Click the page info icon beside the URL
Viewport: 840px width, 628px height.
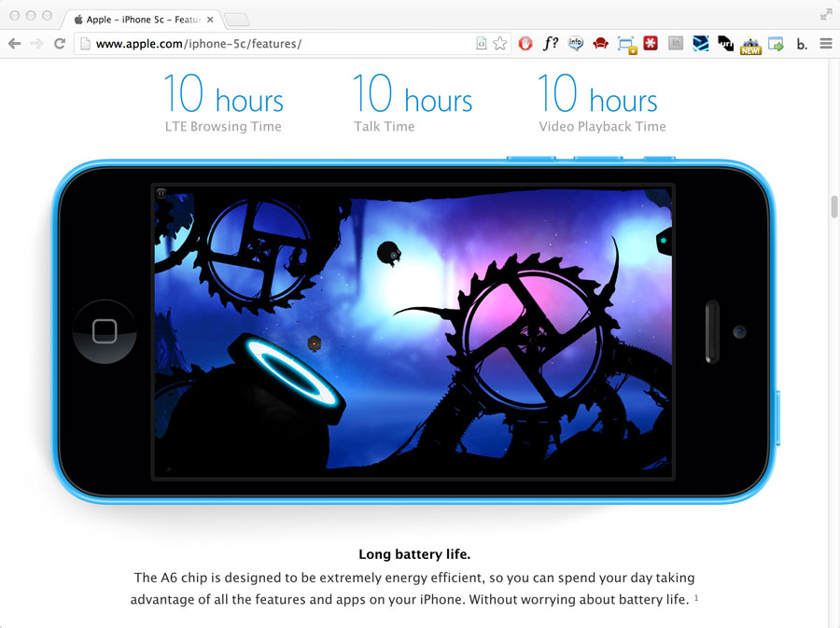tap(85, 44)
